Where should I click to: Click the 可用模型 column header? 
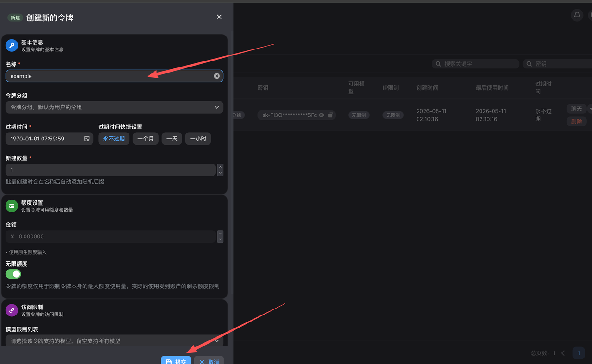coord(357,88)
